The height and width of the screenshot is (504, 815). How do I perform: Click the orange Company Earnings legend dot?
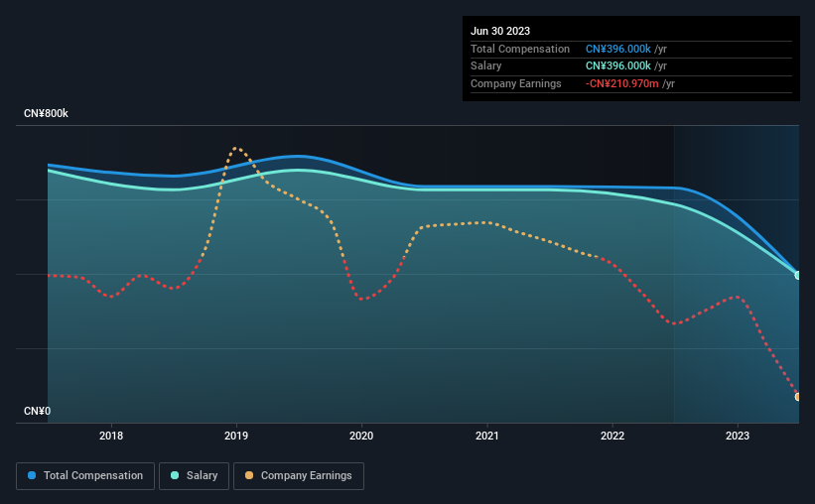click(x=249, y=475)
